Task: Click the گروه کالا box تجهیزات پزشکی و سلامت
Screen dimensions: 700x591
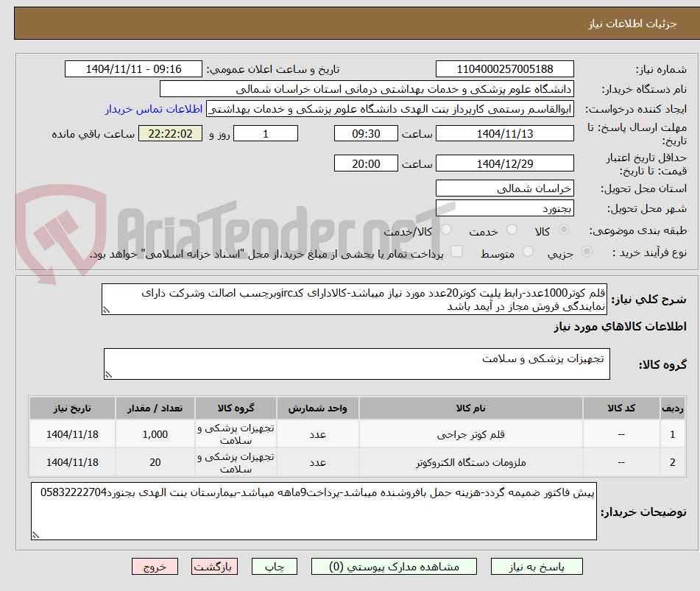Action: [x=357, y=364]
